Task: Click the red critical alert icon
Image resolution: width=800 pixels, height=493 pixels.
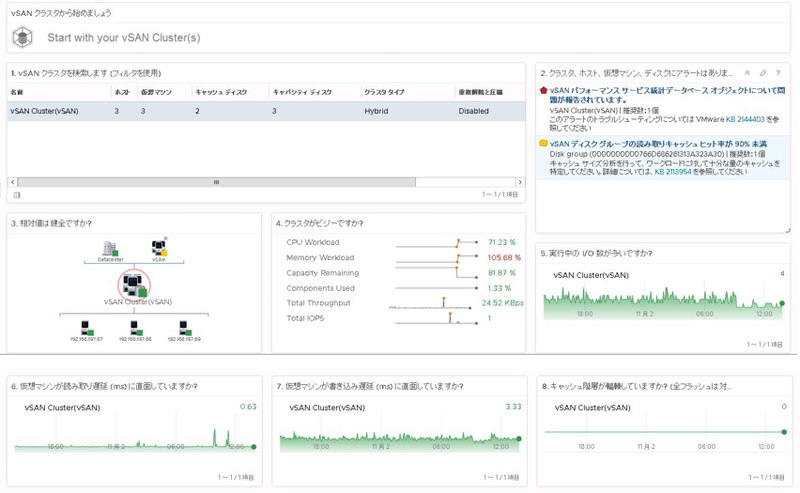Action: pyautogui.click(x=543, y=90)
